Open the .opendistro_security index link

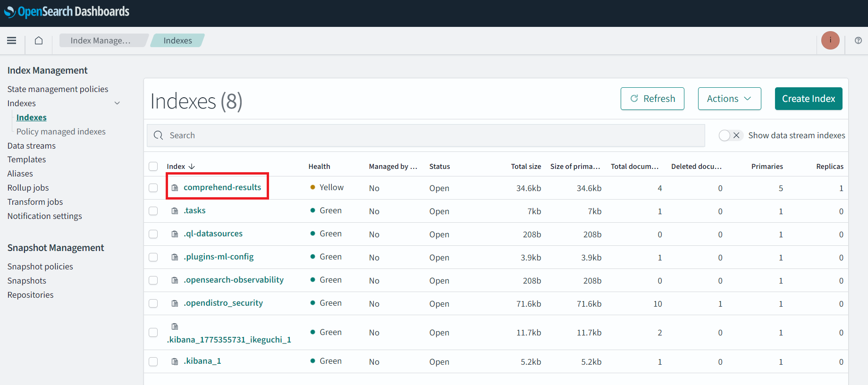[223, 303]
